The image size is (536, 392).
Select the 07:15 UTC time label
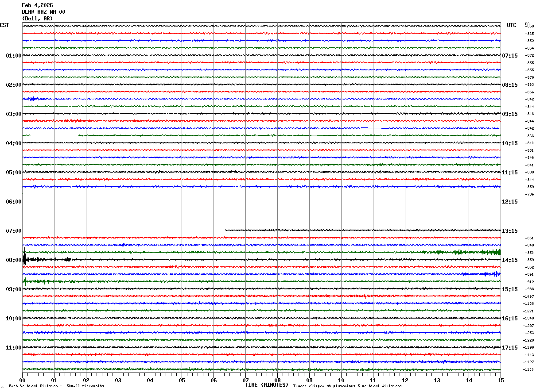pyautogui.click(x=509, y=56)
